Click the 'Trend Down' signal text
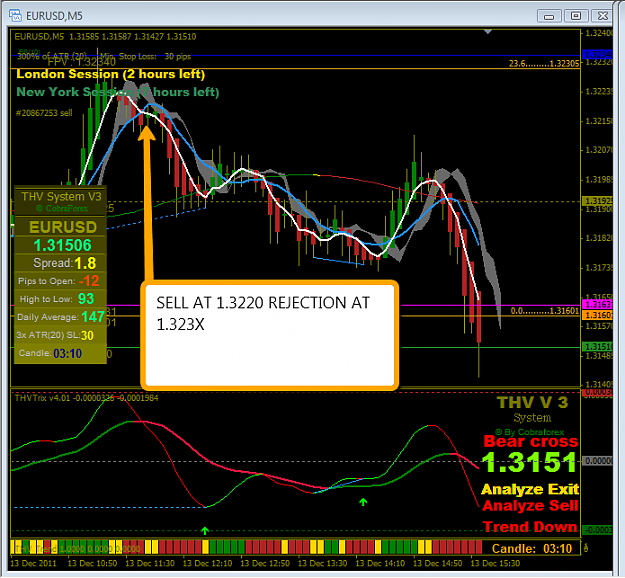 [531, 527]
